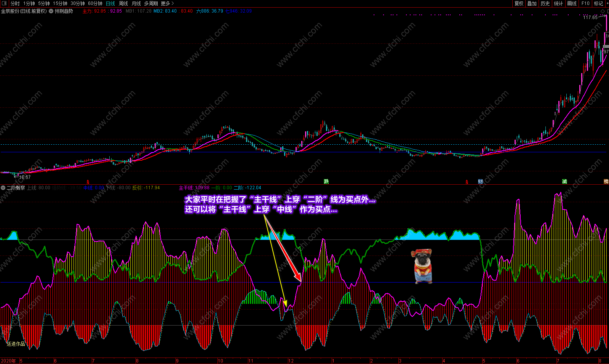Open the 统计 statistics tool
This screenshot has height=364, width=609.
pos(558,3)
